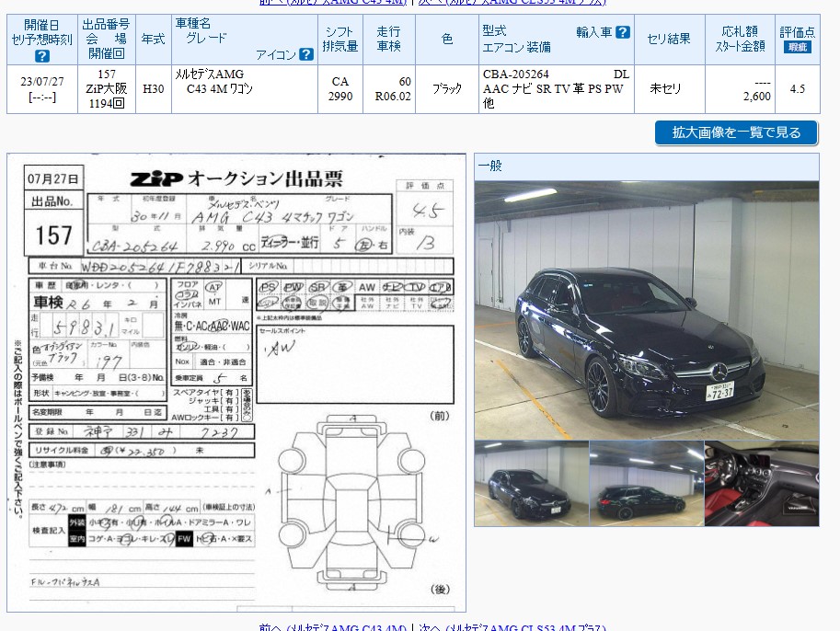
Task: Click the セリ結果 column header
Action: point(669,40)
